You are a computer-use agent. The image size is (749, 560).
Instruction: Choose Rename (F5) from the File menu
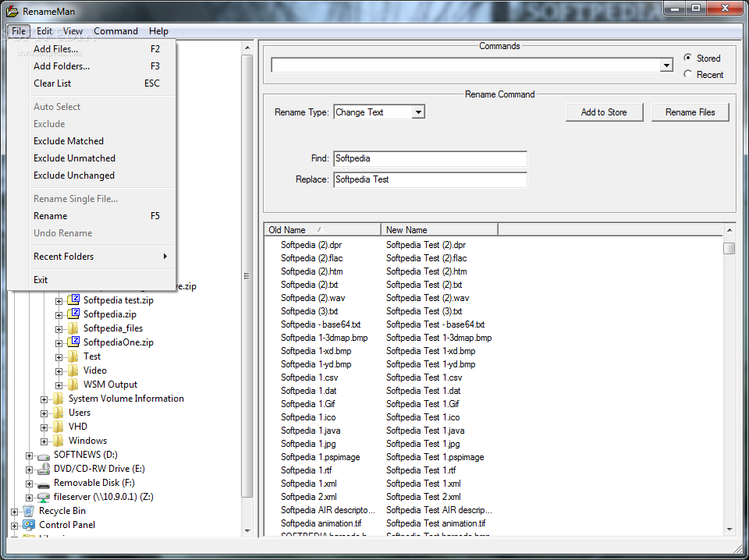(x=91, y=216)
